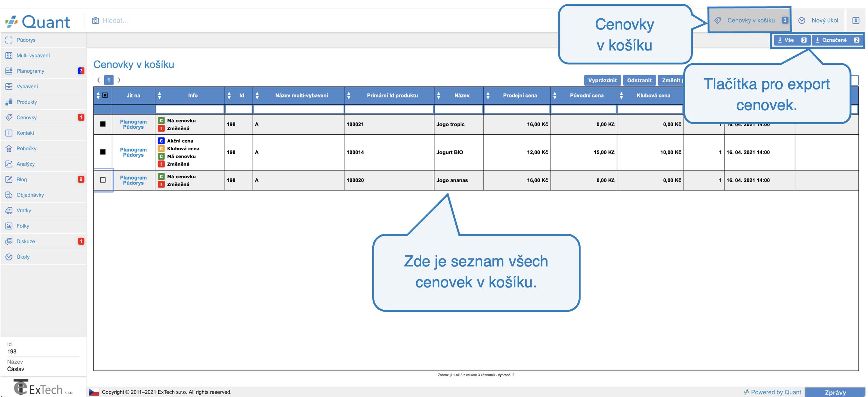Click the Id column filter field

(x=238, y=109)
